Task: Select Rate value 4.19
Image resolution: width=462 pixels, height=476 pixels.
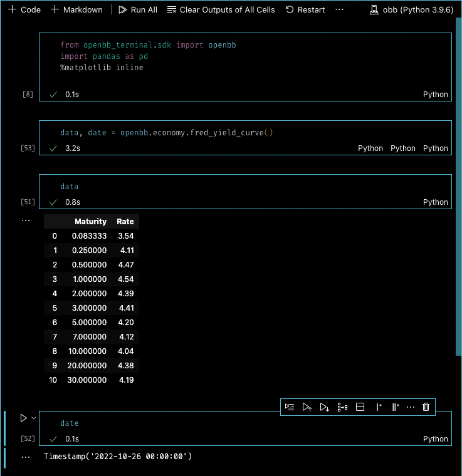Action: [x=127, y=380]
